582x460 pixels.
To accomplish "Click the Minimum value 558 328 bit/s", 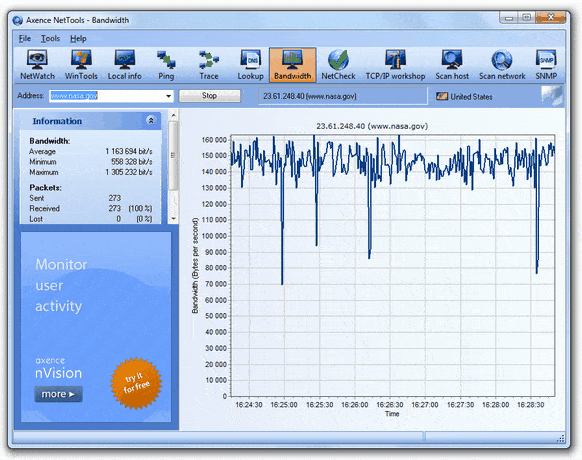I will coord(132,162).
